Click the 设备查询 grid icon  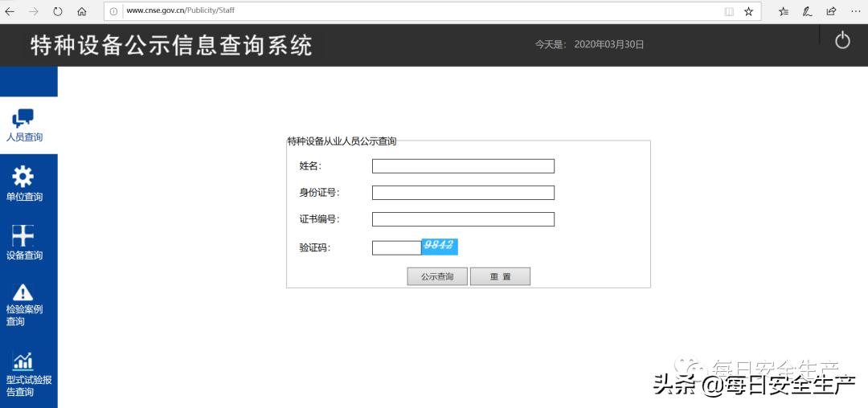point(23,235)
